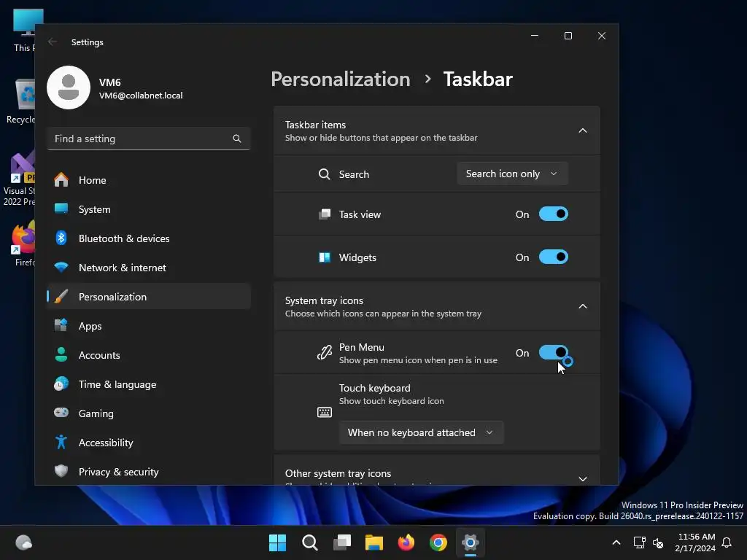Click the Home house icon in sidebar
Screen dimensions: 747x560
pos(61,180)
